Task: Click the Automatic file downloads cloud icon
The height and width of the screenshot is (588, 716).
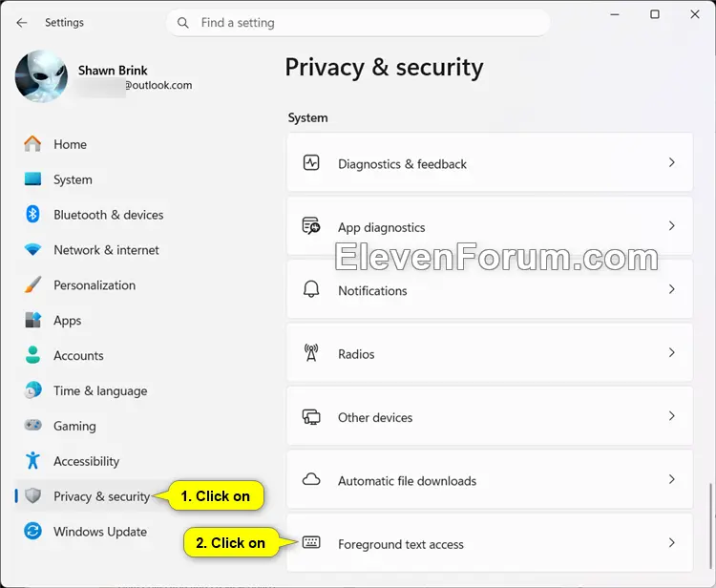Action: pyautogui.click(x=311, y=479)
